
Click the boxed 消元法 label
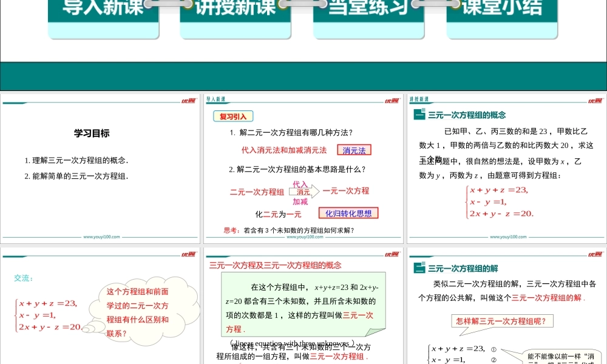pyautogui.click(x=354, y=149)
